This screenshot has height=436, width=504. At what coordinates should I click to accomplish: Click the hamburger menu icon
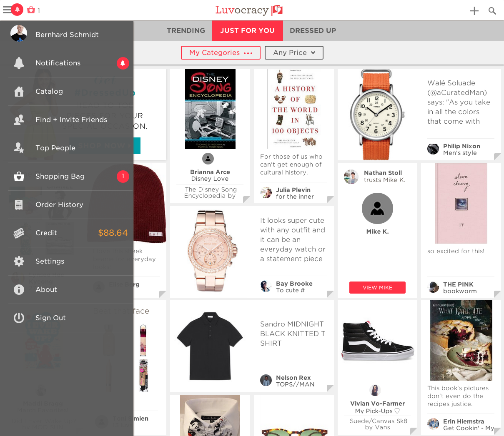[x=7, y=10]
